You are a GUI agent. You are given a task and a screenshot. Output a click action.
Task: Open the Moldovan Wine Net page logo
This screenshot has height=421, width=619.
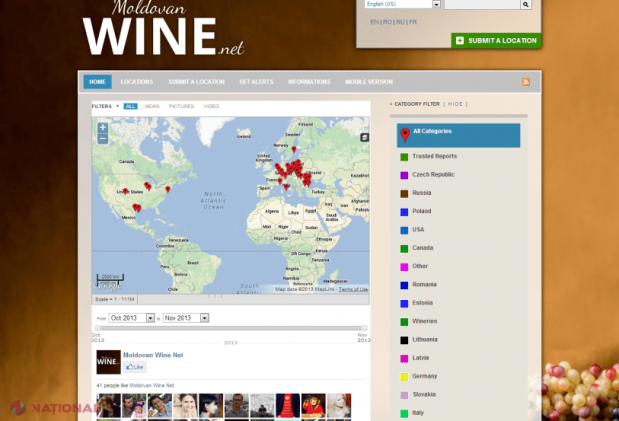coord(109,362)
